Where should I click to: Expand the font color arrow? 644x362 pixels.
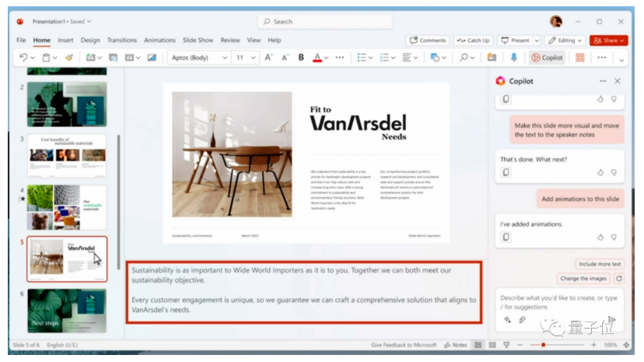pyautogui.click(x=326, y=58)
